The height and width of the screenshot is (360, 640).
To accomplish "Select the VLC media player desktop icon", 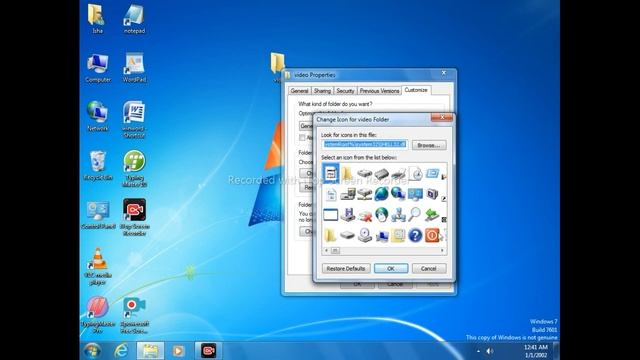I will pyautogui.click(x=98, y=266).
